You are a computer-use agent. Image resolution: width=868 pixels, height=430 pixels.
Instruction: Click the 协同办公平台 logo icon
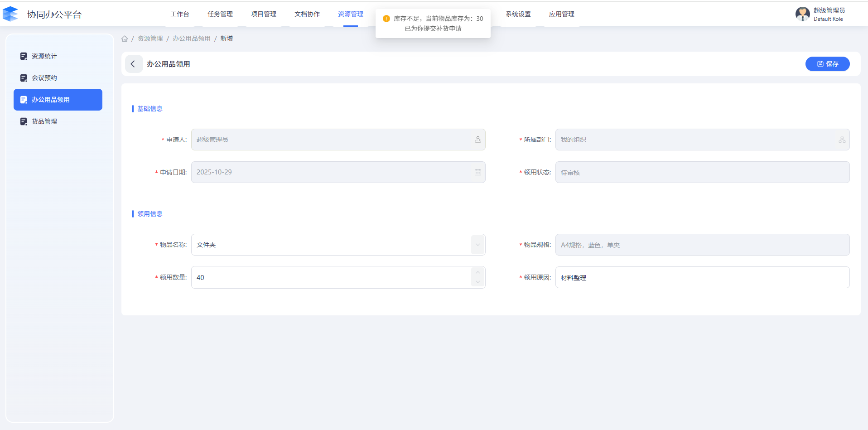pyautogui.click(x=10, y=14)
